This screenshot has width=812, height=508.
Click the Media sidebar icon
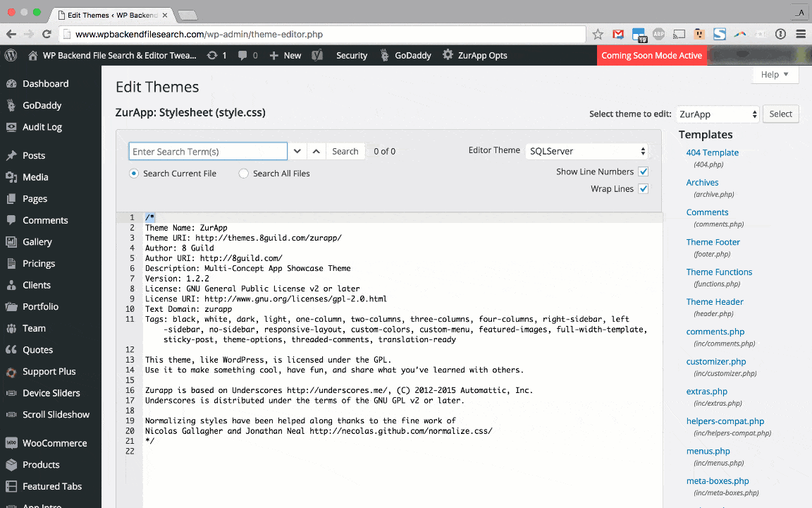pyautogui.click(x=11, y=177)
